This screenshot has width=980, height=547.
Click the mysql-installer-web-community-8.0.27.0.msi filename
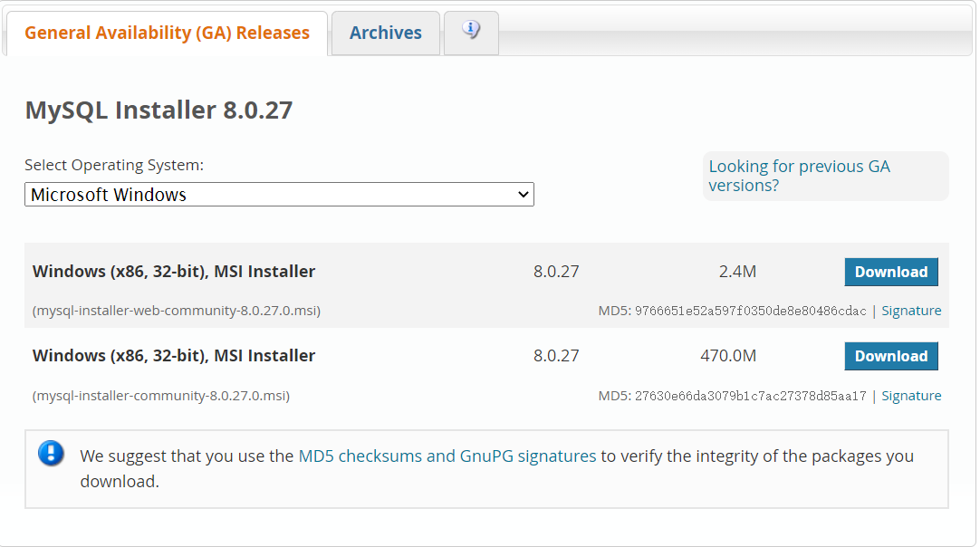pos(177,311)
